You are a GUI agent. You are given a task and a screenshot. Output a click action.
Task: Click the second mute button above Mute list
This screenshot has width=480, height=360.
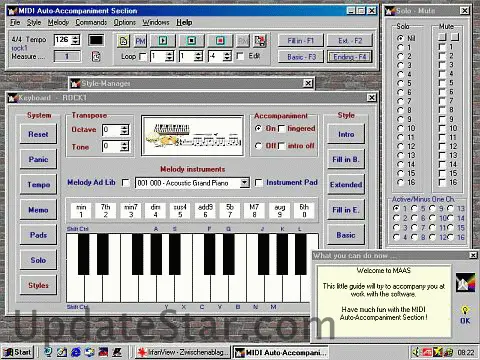pos(455,36)
